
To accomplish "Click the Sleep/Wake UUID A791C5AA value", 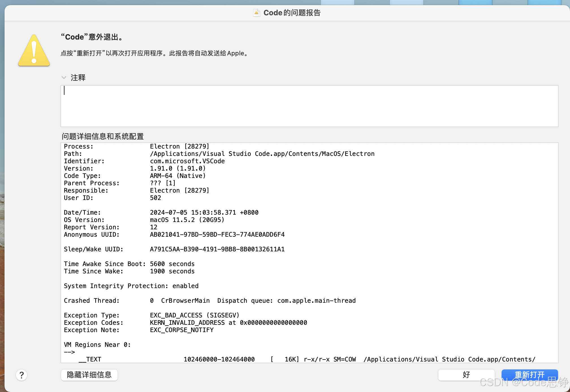I will click(x=217, y=249).
